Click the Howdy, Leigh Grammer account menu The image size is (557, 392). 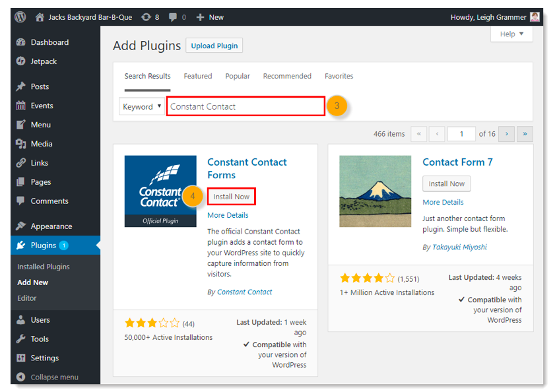[x=495, y=17]
